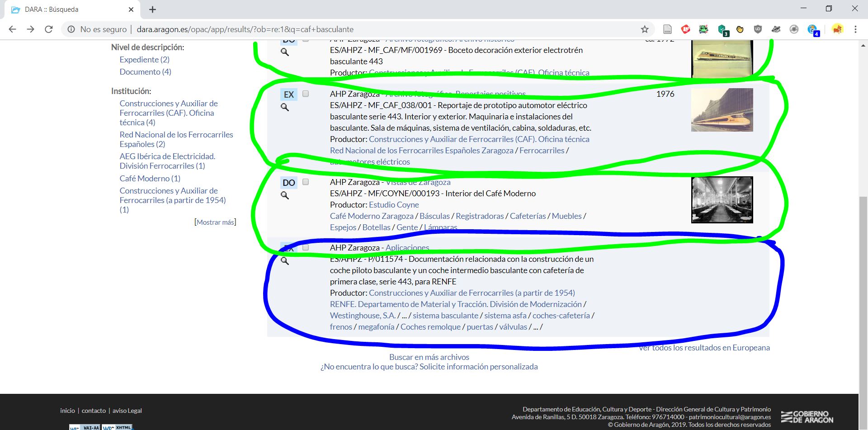Click Solicite información personalizada link
Viewport: 868px width, 430px height.
tap(478, 367)
